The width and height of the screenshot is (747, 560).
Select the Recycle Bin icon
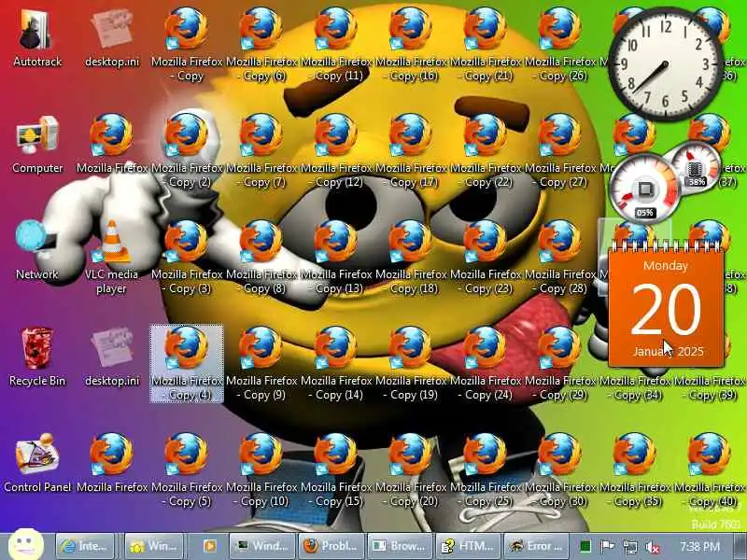point(37,357)
